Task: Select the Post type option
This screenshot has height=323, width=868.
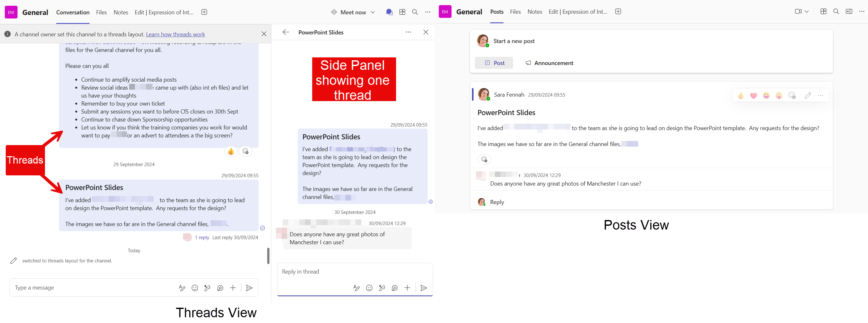Action: [x=494, y=63]
